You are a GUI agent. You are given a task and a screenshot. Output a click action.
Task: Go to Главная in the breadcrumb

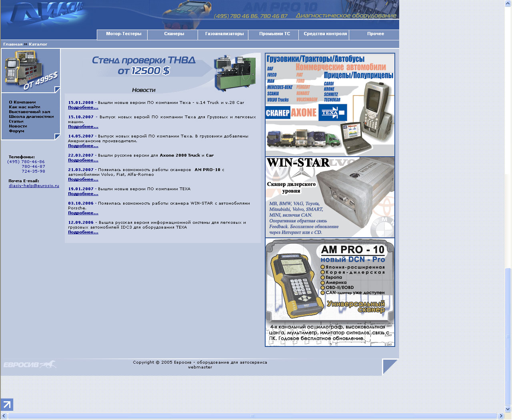pos(13,44)
